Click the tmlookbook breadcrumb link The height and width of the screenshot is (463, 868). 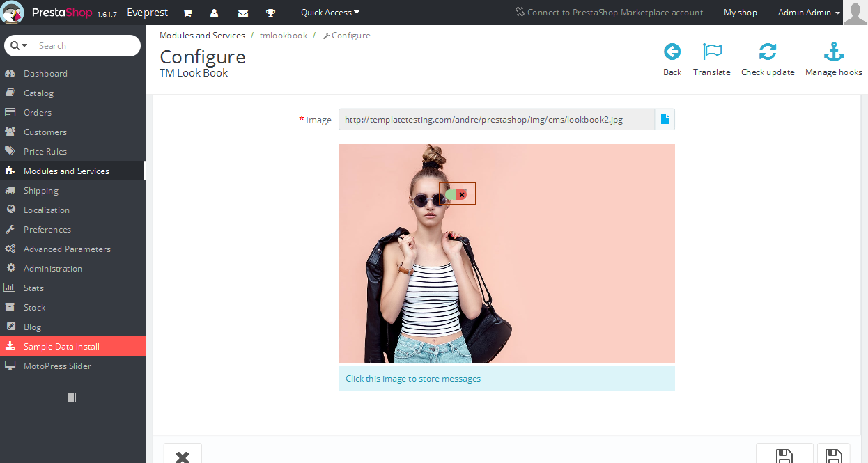click(284, 35)
